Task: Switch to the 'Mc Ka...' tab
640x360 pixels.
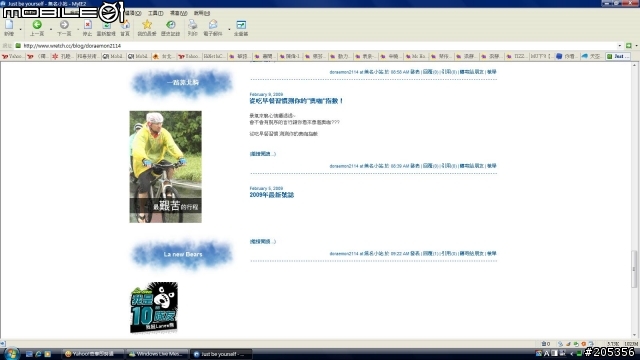Action: [x=416, y=56]
